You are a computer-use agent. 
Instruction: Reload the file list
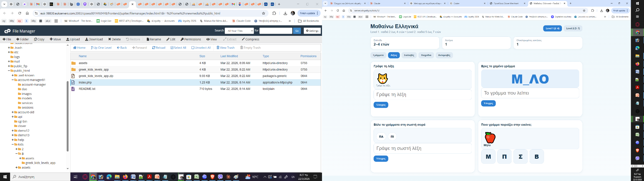(159, 48)
